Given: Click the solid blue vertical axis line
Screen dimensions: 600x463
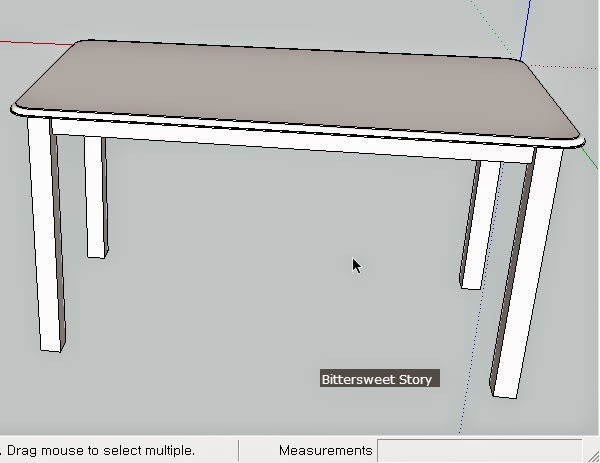Looking at the screenshot, I should pos(526,29).
